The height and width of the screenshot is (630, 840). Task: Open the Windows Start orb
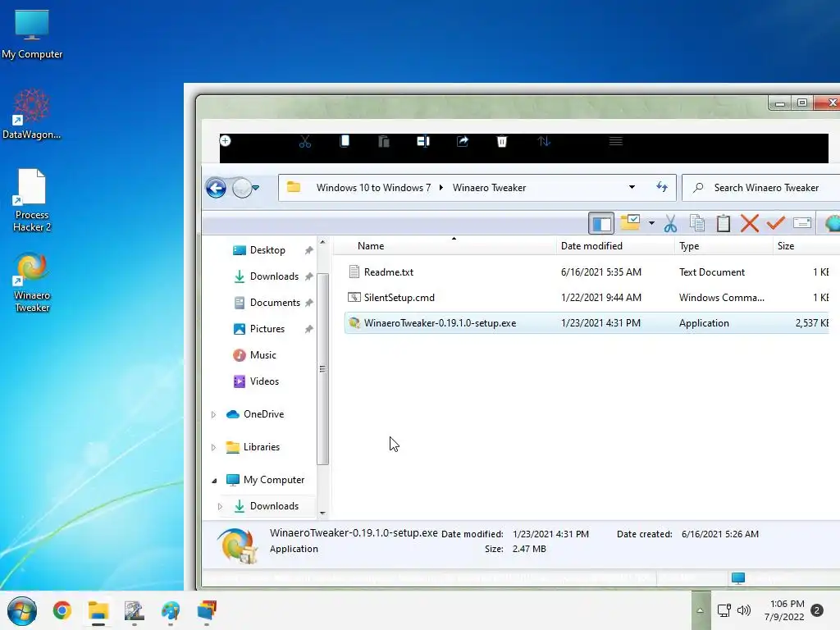pyautogui.click(x=22, y=610)
